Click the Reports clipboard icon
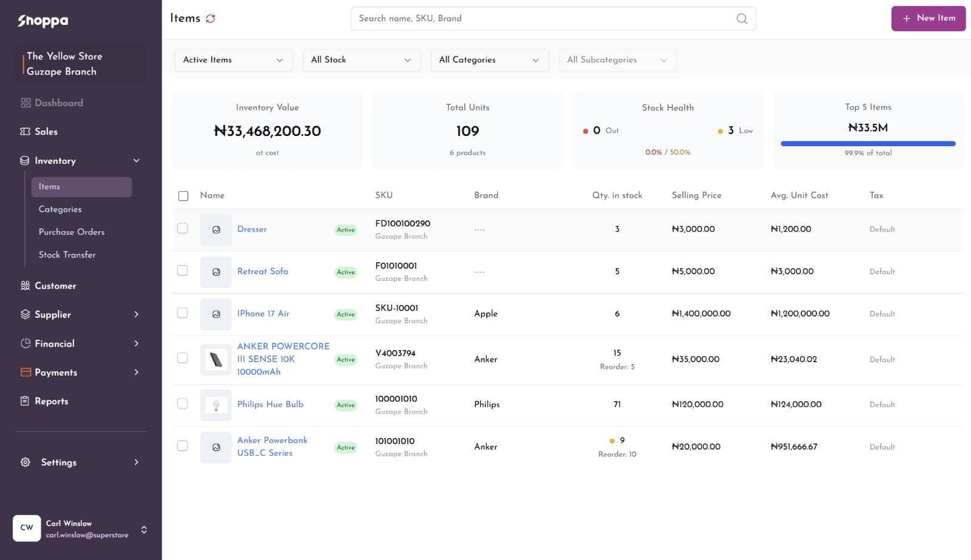Viewport: 971px width, 560px height. [x=25, y=401]
